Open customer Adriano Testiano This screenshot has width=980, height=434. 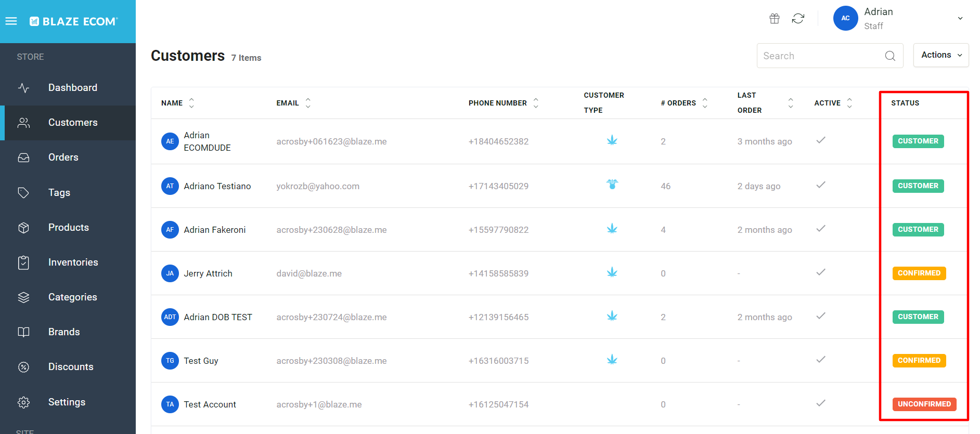217,186
